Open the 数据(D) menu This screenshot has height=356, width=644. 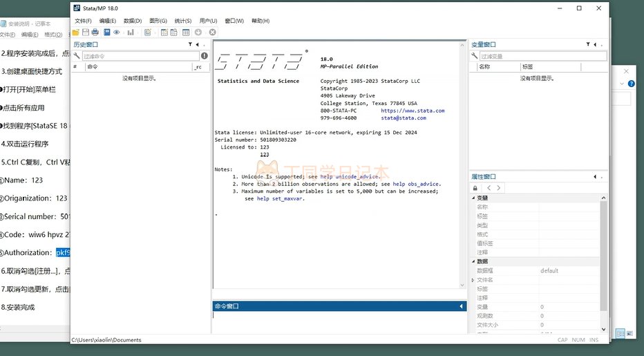click(133, 21)
